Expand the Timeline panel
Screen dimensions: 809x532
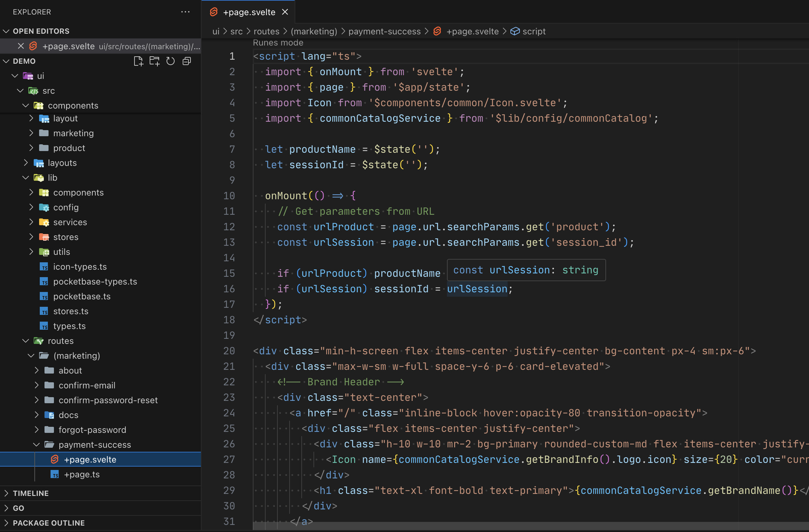[x=6, y=493]
